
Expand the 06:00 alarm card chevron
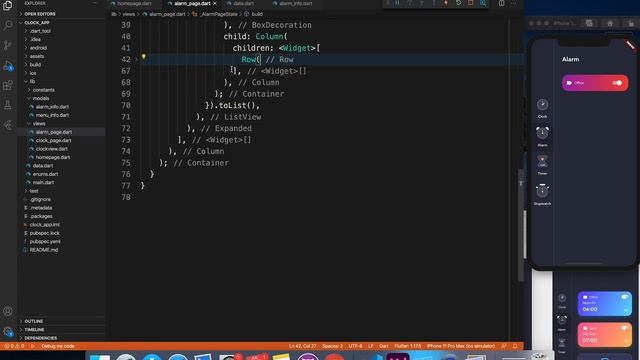(626, 311)
